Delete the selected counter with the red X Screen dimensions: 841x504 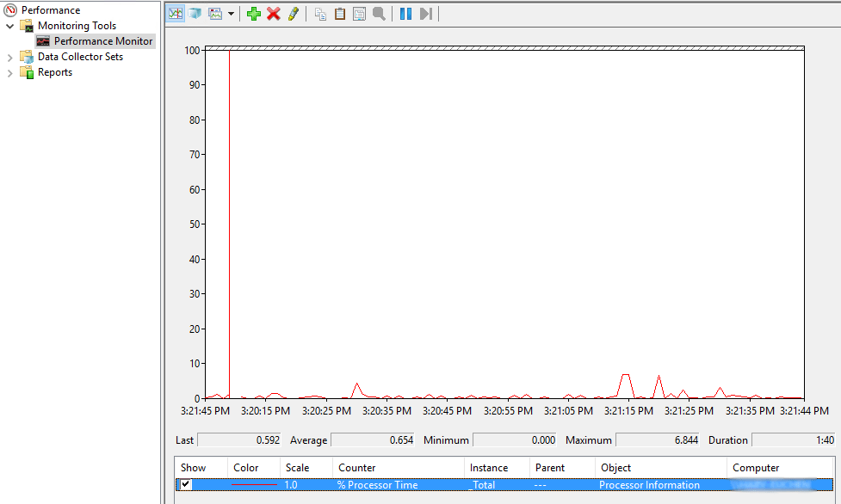click(273, 13)
